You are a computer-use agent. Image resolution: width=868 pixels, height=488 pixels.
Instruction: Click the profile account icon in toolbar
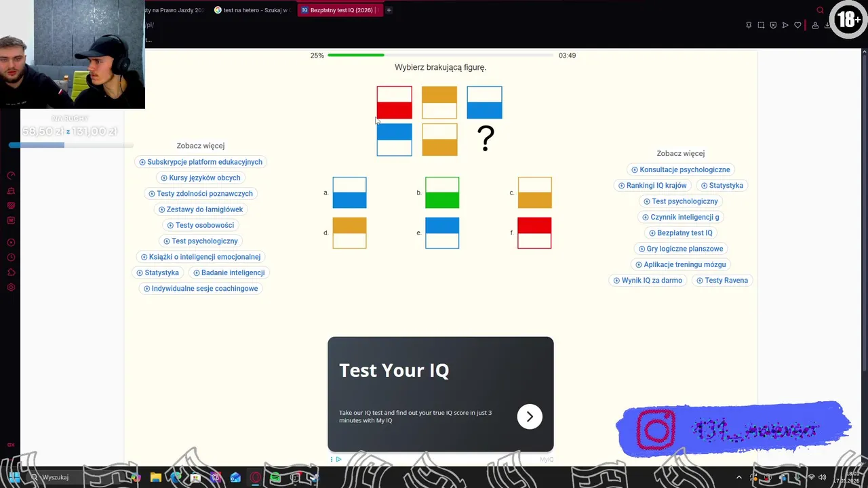tap(815, 25)
